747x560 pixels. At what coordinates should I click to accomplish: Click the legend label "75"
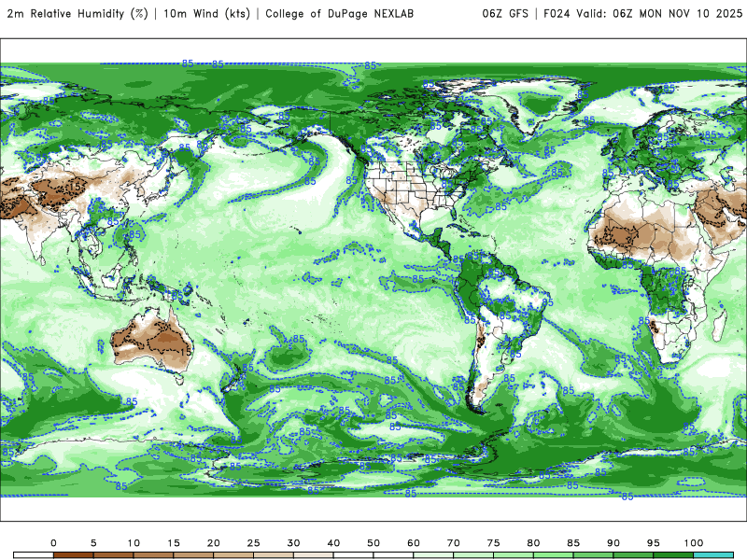494,543
